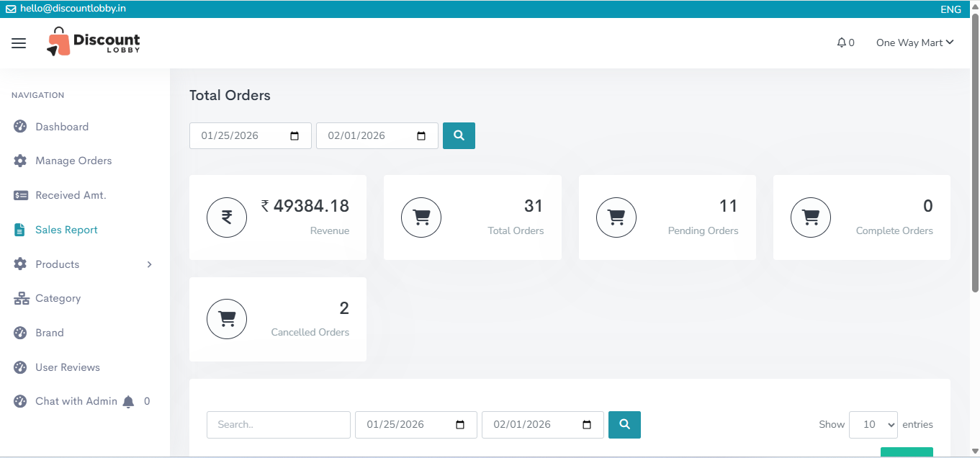Expand the Products submenu chevron
The height and width of the screenshot is (458, 980).
(x=149, y=264)
